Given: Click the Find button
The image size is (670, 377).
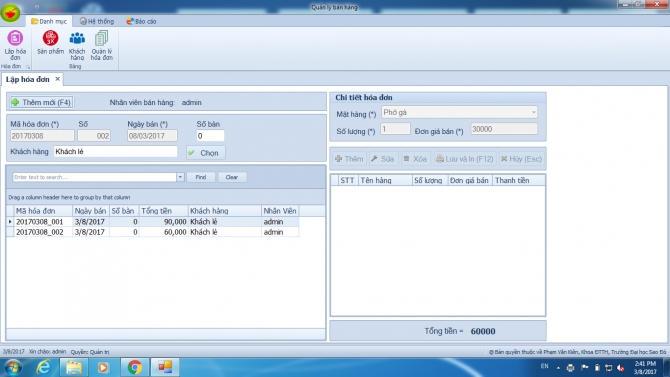Looking at the screenshot, I should (201, 177).
